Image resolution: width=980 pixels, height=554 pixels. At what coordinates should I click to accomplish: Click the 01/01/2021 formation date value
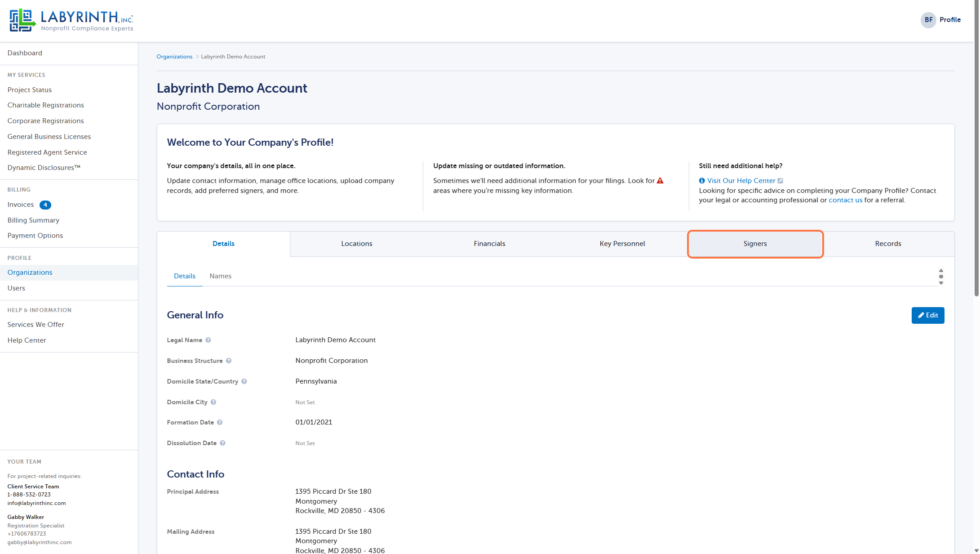point(314,422)
